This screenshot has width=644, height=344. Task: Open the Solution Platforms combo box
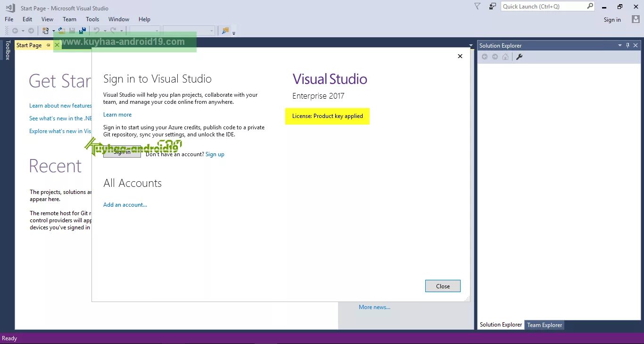[x=189, y=31]
